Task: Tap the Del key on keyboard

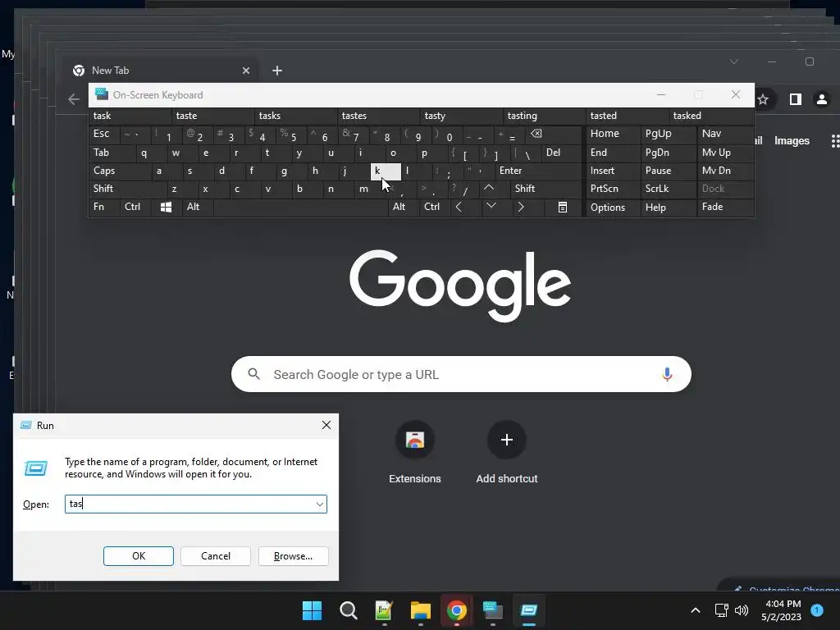Action: coord(562,153)
